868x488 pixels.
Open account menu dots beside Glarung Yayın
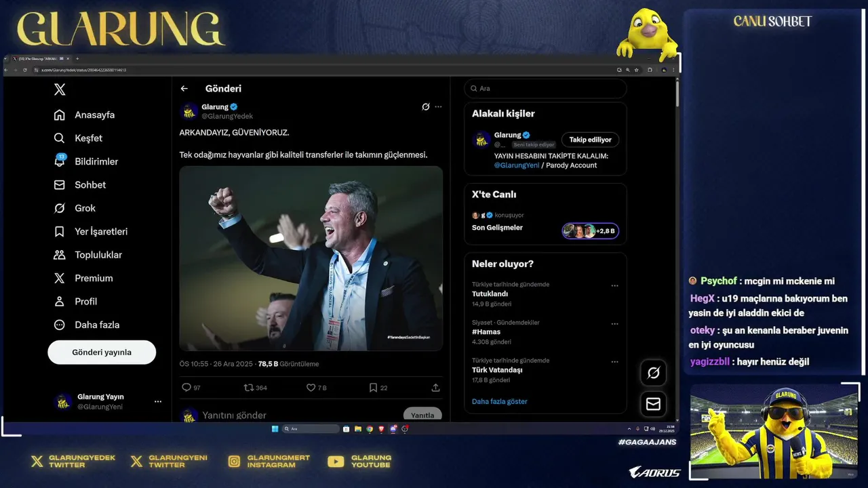(x=158, y=402)
